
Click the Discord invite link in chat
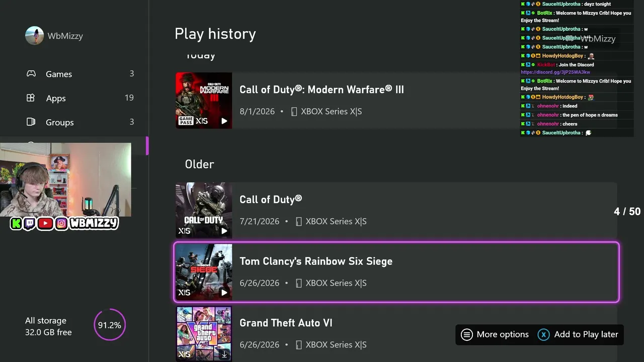(555, 72)
